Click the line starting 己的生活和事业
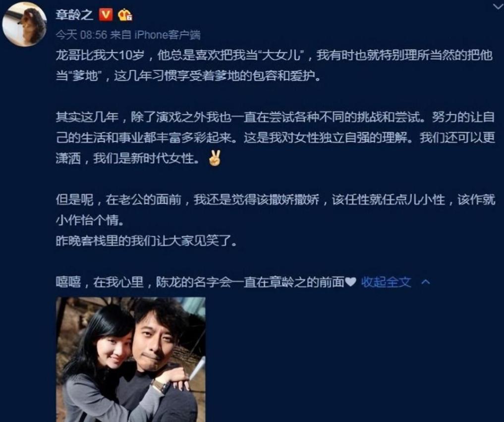Image resolution: width=504 pixels, height=422 pixels. 275,138
